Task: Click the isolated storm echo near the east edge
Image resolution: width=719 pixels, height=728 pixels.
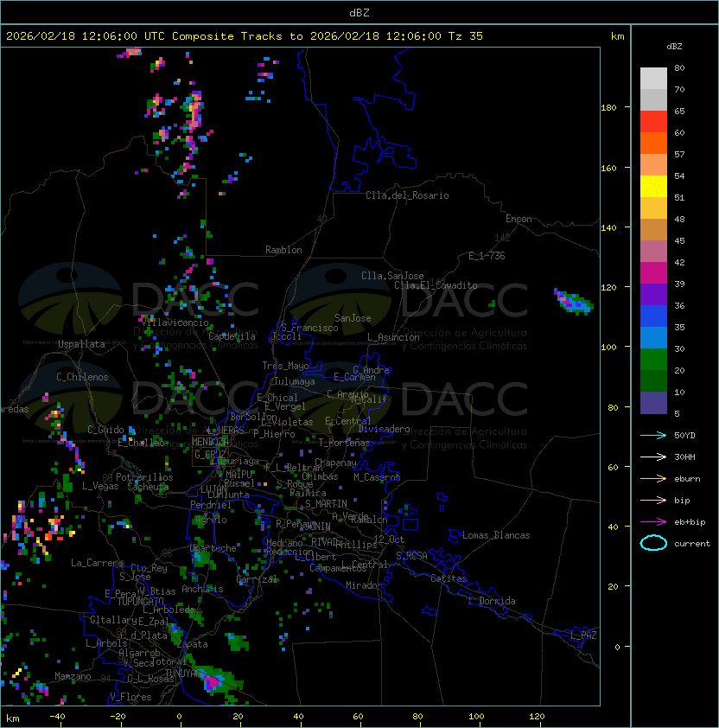Action: 574,301
